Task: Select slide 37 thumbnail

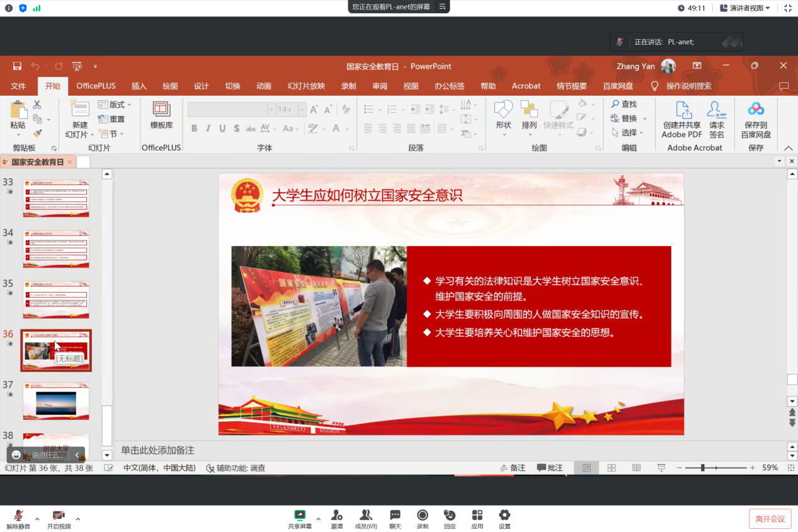Action: pos(56,401)
